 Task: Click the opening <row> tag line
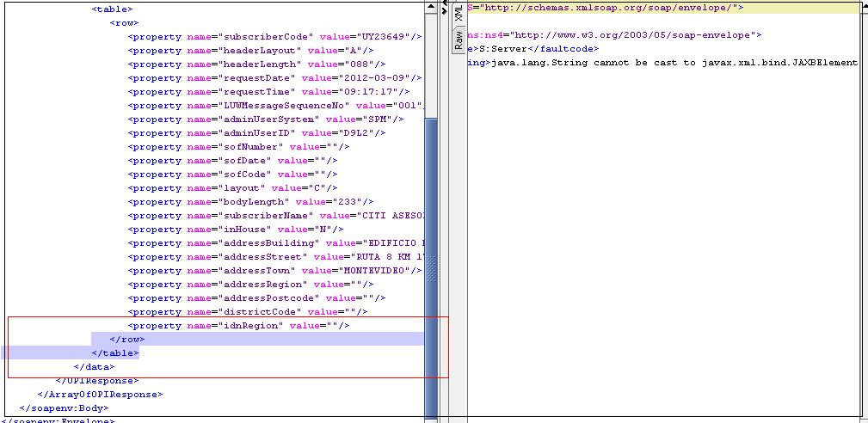coord(125,23)
